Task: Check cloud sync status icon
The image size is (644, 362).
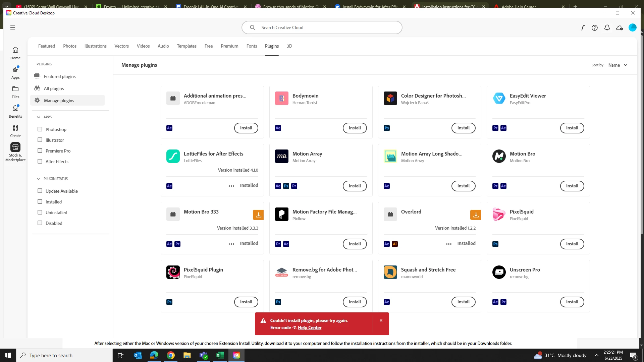Action: pos(620,28)
